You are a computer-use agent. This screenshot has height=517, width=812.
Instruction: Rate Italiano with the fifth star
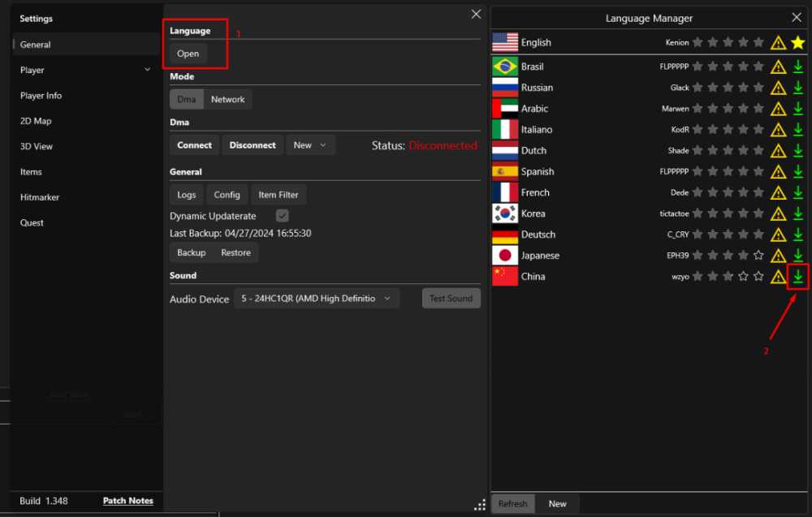758,130
